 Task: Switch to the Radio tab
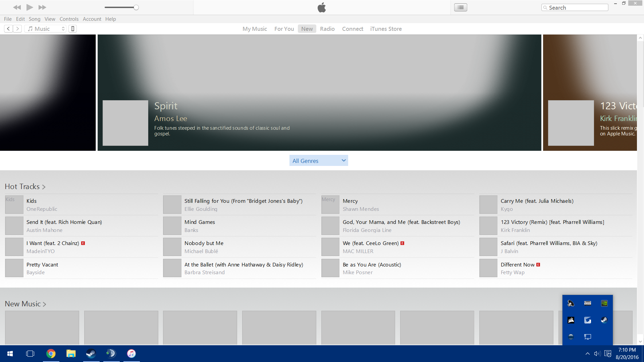[x=327, y=29]
